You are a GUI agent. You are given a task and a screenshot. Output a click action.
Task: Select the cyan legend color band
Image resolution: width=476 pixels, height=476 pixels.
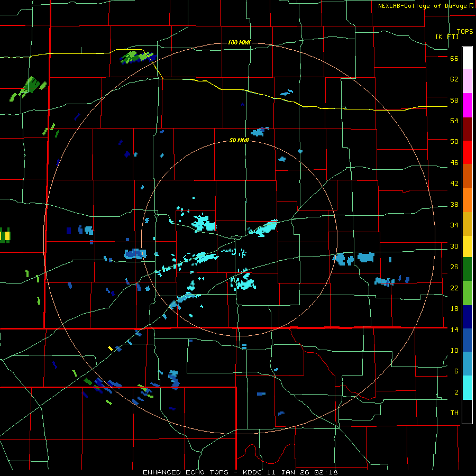click(467, 388)
